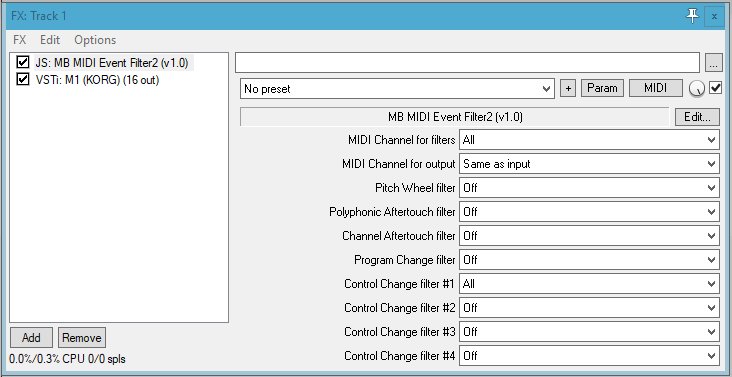Open Program Change filter dropdown

[589, 260]
